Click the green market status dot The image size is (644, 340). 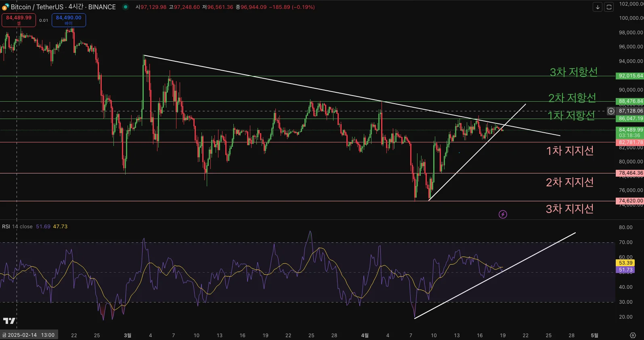pyautogui.click(x=126, y=7)
